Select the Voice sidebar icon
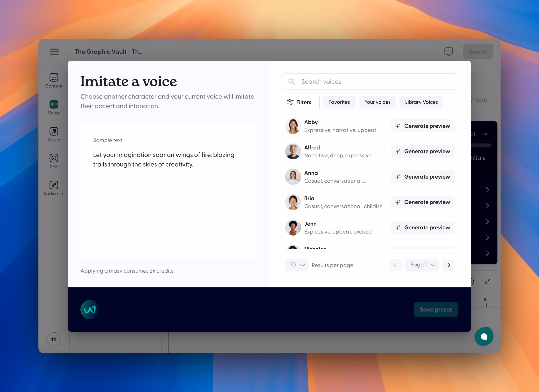Screen dimensions: 539x392 click(x=54, y=104)
